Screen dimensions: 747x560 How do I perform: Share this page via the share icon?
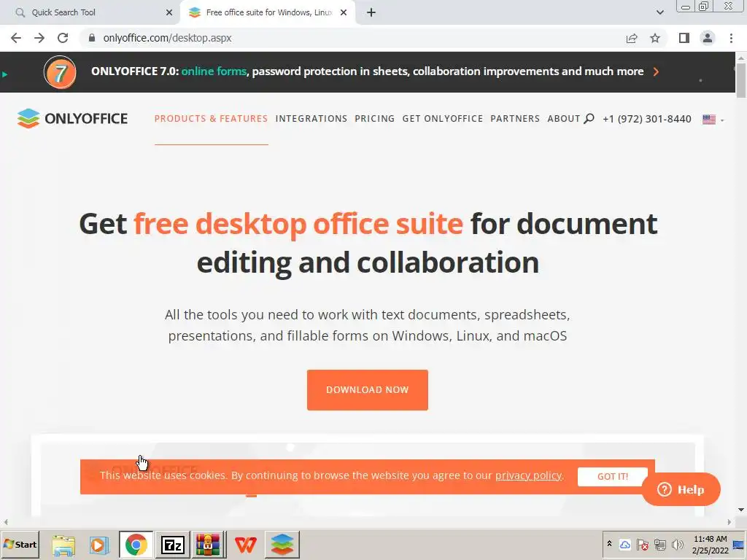(632, 38)
